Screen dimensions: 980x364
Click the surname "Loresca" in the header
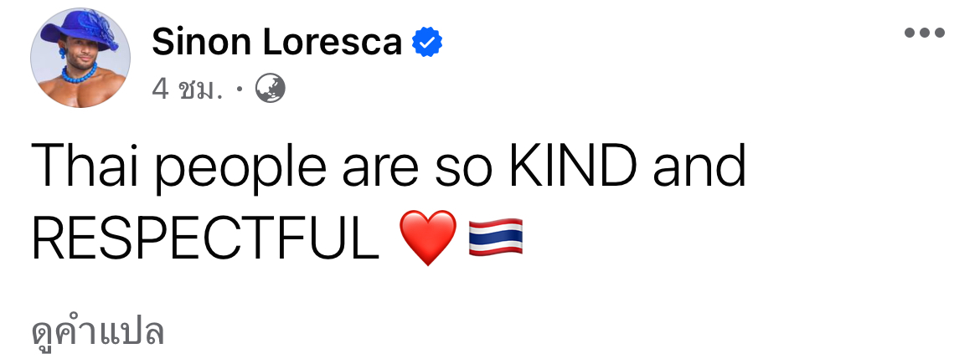click(332, 43)
